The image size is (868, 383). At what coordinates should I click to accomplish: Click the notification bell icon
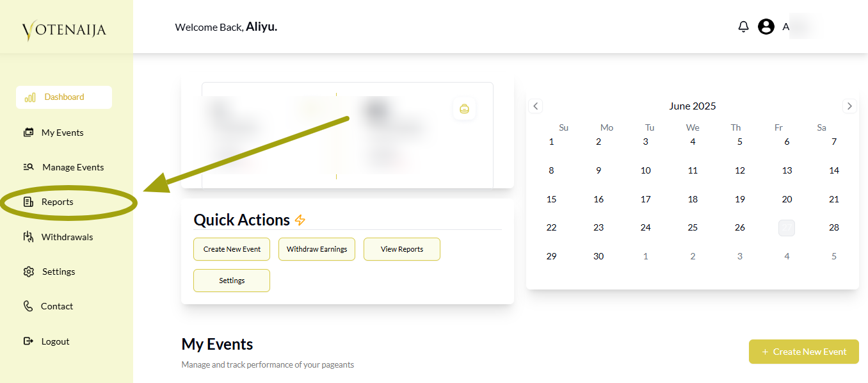[743, 27]
